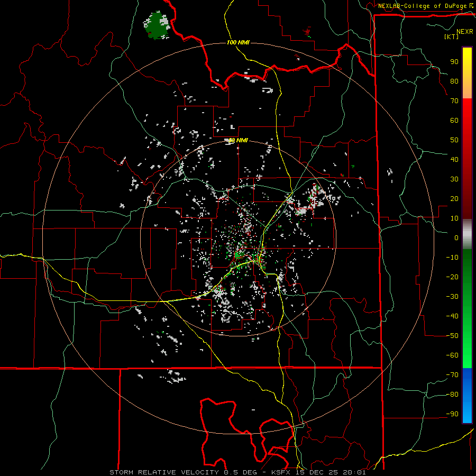This screenshot has width=476, height=476.
Task: Click the NEXLAB-College of DuPage credit text
Action: 422,6
